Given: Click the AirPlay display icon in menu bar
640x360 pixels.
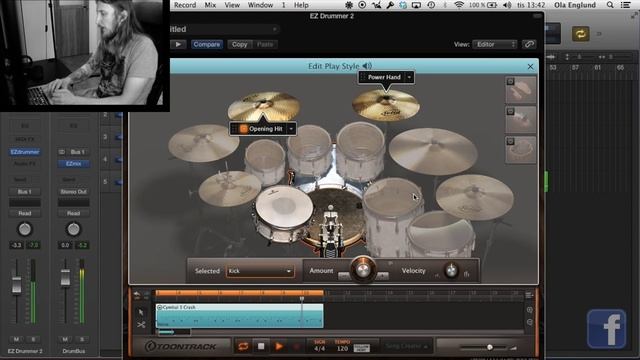Looking at the screenshot, I should point(416,5).
